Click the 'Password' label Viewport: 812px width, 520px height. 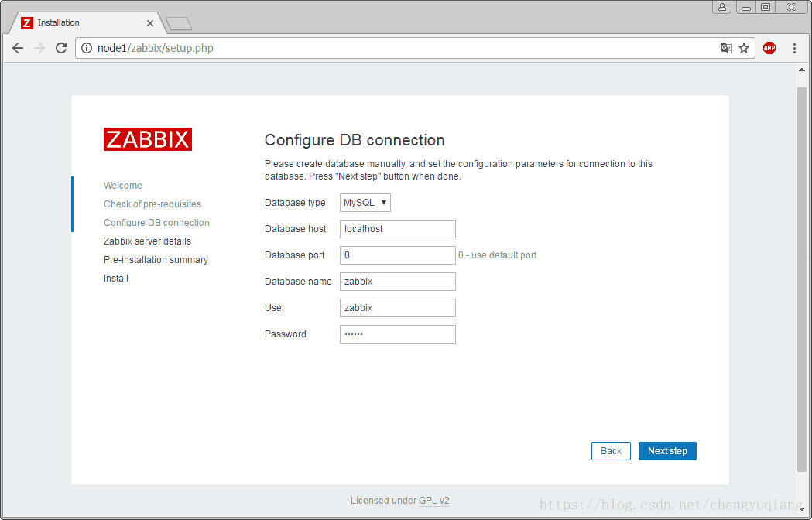(x=286, y=334)
